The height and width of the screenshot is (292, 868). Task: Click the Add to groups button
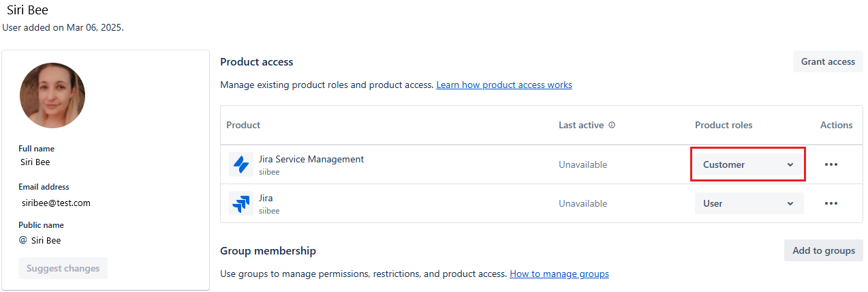pyautogui.click(x=824, y=250)
